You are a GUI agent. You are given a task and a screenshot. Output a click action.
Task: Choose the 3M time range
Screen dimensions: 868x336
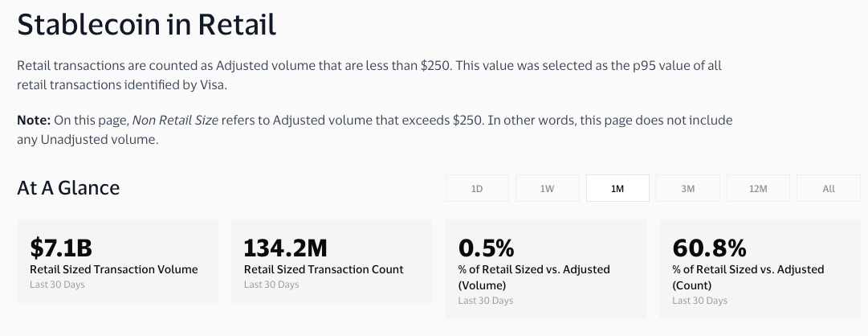tap(687, 188)
